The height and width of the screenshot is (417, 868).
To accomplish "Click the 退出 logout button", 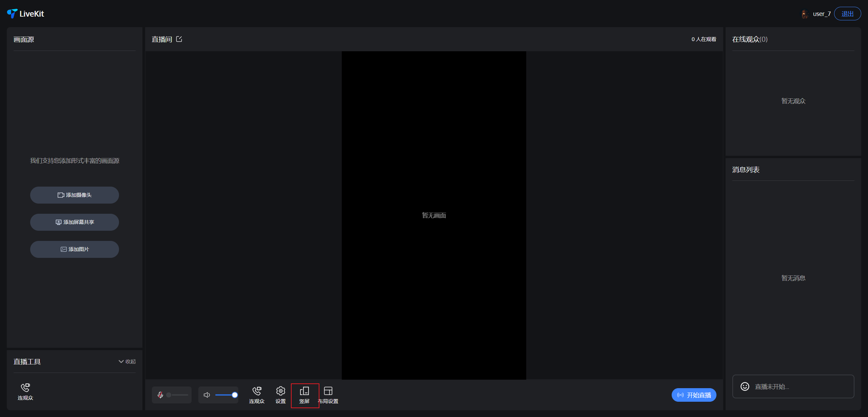I will point(847,14).
